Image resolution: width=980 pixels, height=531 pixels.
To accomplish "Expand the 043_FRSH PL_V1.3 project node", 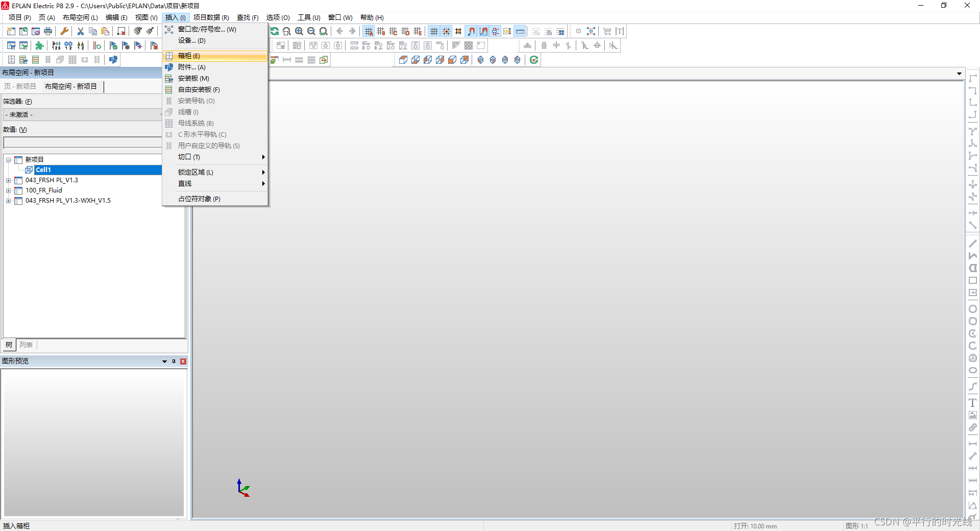I will click(8, 180).
